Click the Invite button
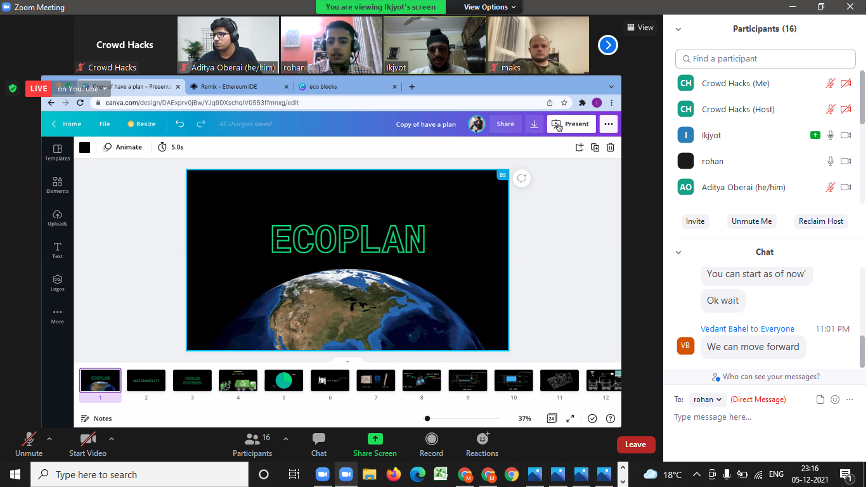868x487 pixels. [695, 221]
